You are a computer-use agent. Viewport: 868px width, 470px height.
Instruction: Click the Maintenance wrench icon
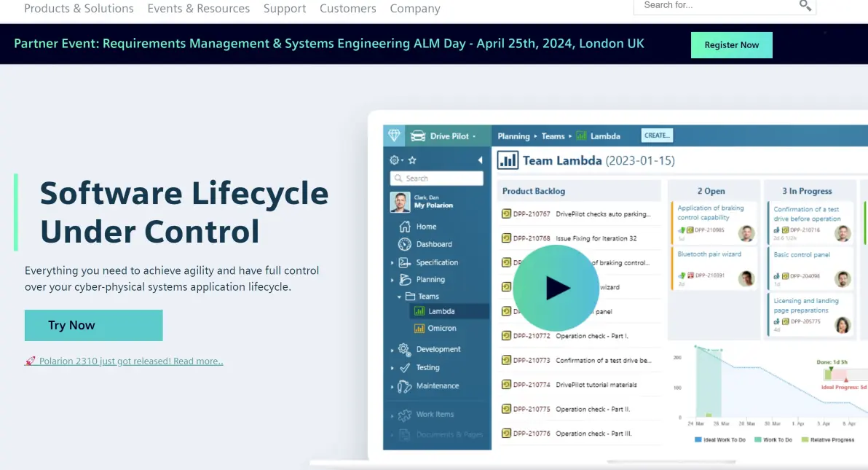(x=405, y=386)
